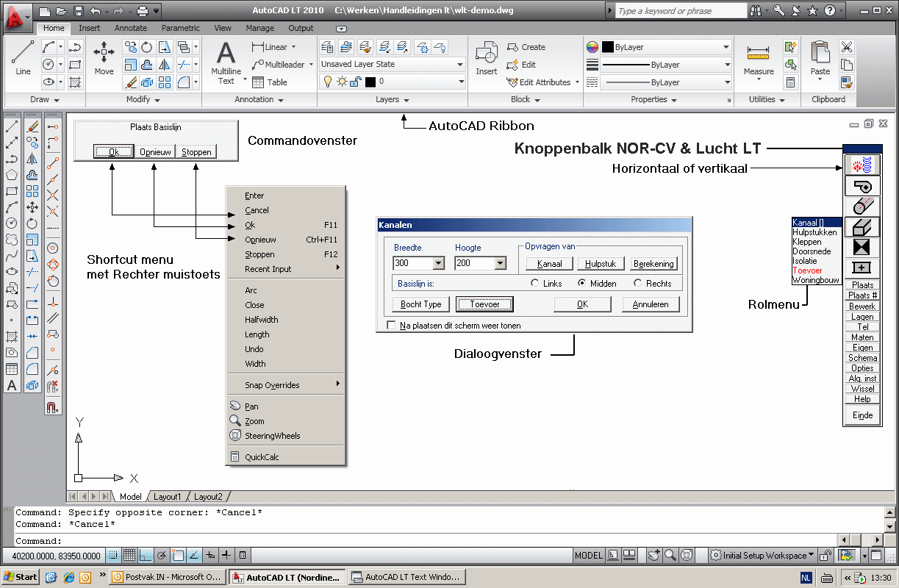899x588 pixels.
Task: Toggle Grid Display in the status bar
Action: [129, 555]
